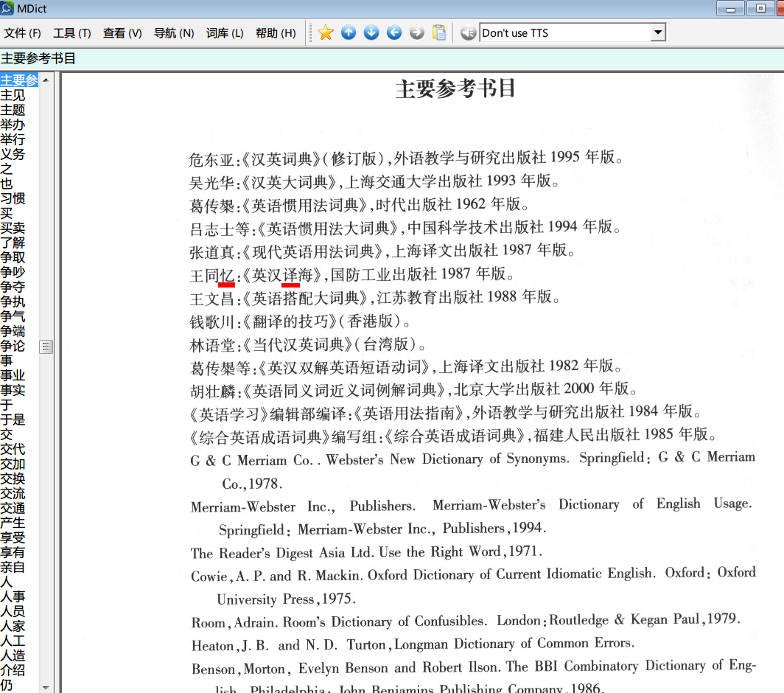Select 争取 in the word list
The height and width of the screenshot is (693, 784).
point(13,257)
